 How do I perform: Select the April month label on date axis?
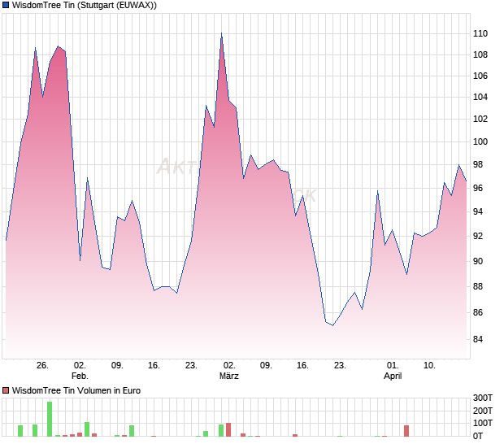coord(393,377)
